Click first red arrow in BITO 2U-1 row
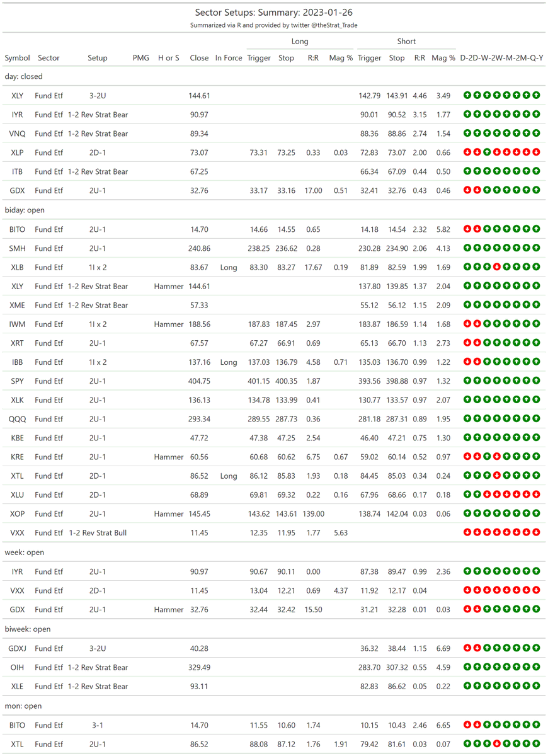 (467, 229)
